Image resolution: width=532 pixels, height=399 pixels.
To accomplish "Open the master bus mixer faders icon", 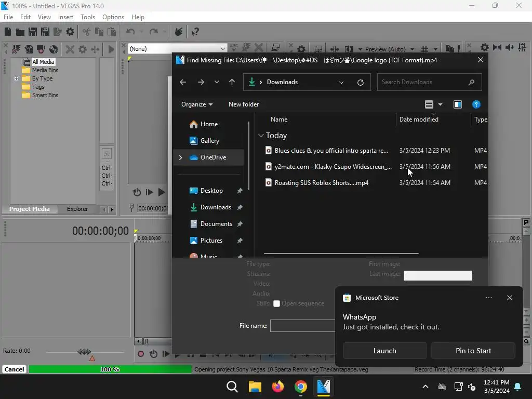I will tap(522, 47).
